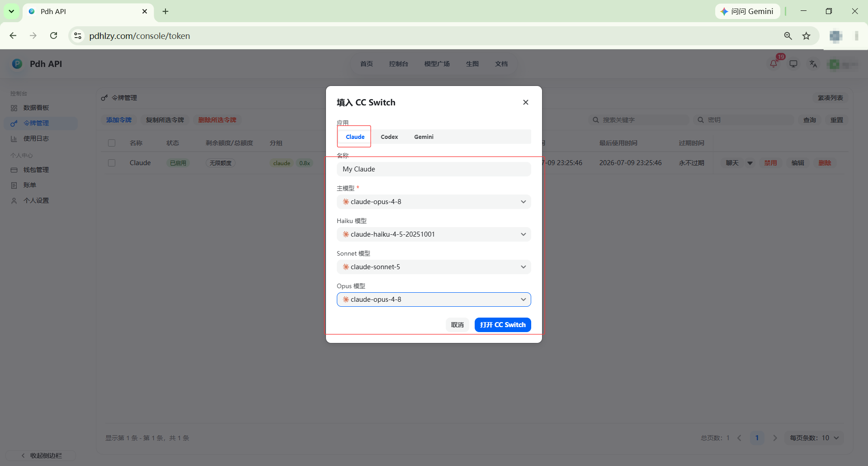Viewport: 868px width, 466px height.
Task: Open 账单 in the sidebar
Action: (x=30, y=185)
